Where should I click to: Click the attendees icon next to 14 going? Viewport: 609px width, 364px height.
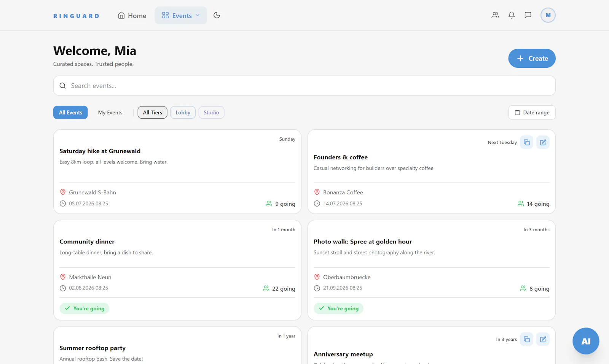point(521,203)
